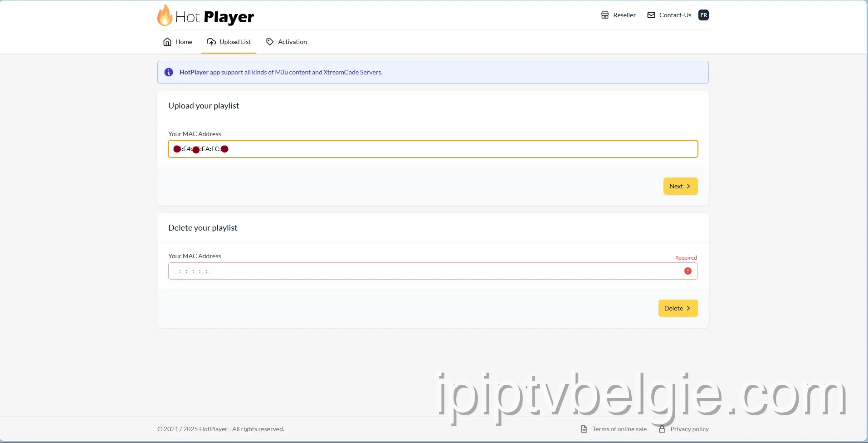Click the Contact-Us envelope icon

click(x=651, y=15)
